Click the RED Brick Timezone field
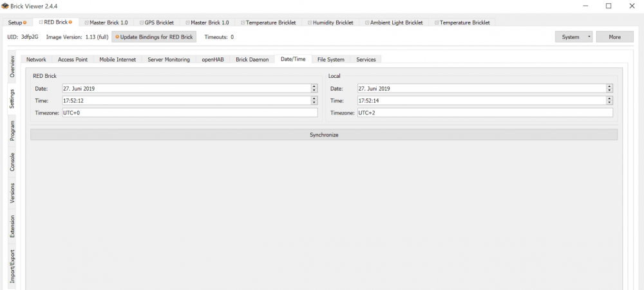The height and width of the screenshot is (290, 644). [x=189, y=113]
